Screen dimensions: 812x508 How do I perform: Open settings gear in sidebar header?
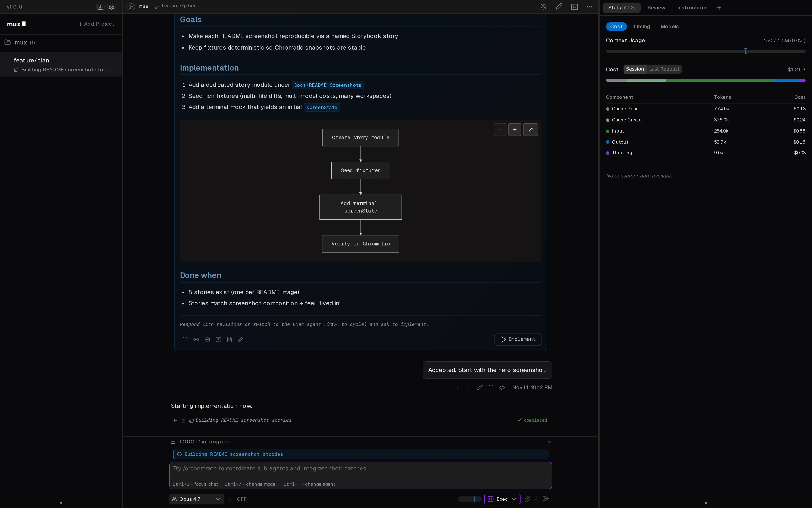[112, 7]
